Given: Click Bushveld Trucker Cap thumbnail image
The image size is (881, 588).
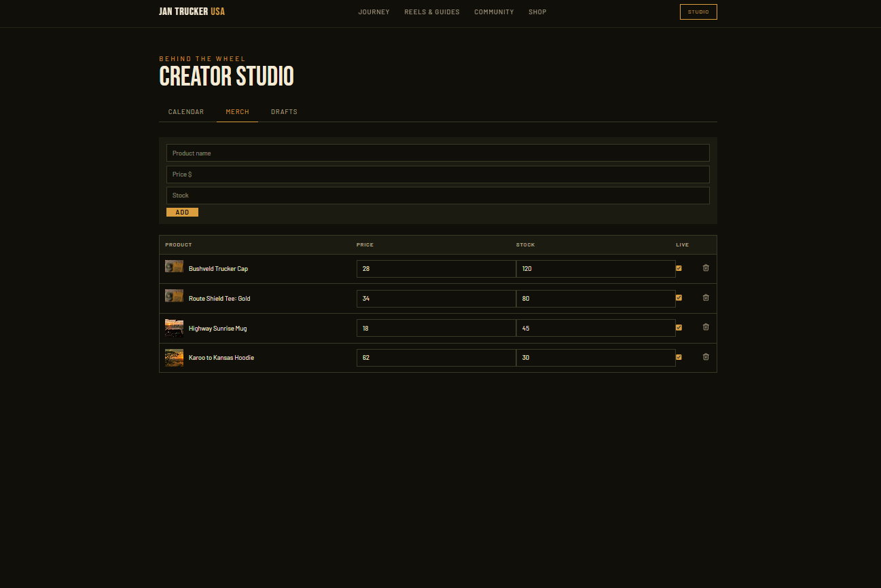Looking at the screenshot, I should [x=174, y=267].
